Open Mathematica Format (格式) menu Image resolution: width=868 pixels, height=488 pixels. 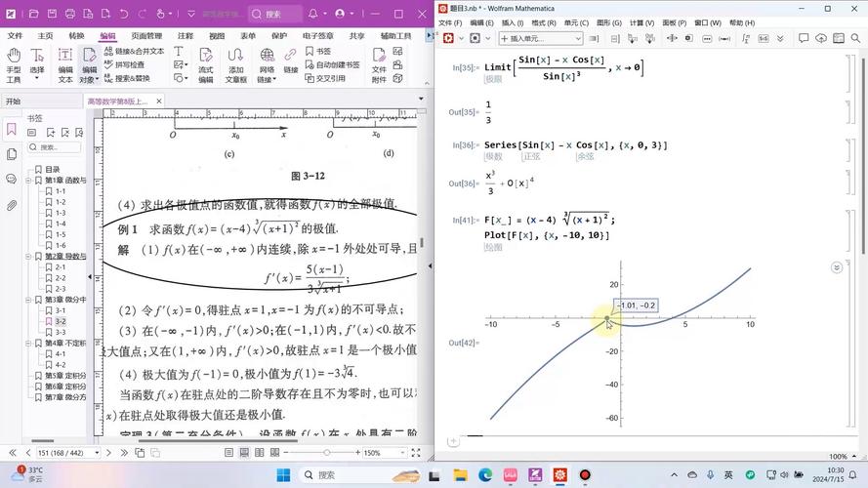[543, 22]
